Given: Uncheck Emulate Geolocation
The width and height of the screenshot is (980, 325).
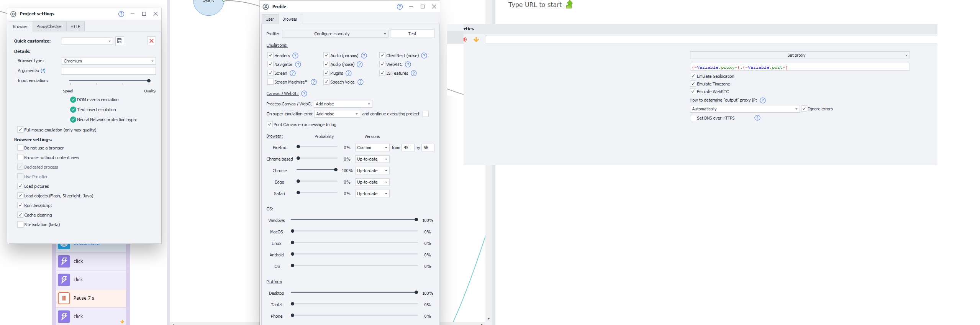Looking at the screenshot, I should click(693, 76).
